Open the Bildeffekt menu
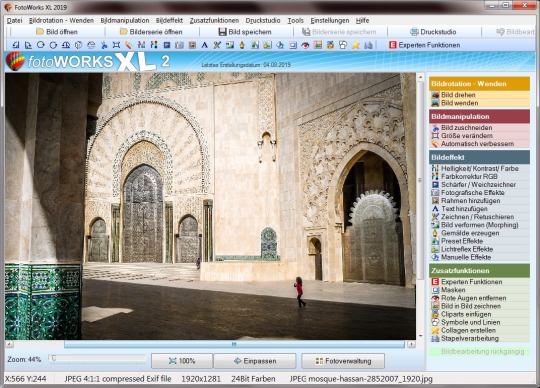 click(x=169, y=21)
